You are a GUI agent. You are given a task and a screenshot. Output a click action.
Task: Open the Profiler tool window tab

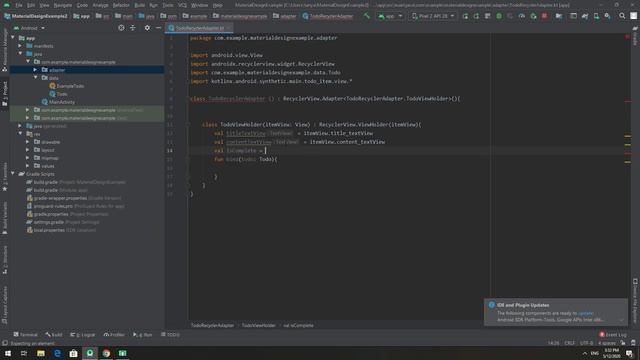114,334
